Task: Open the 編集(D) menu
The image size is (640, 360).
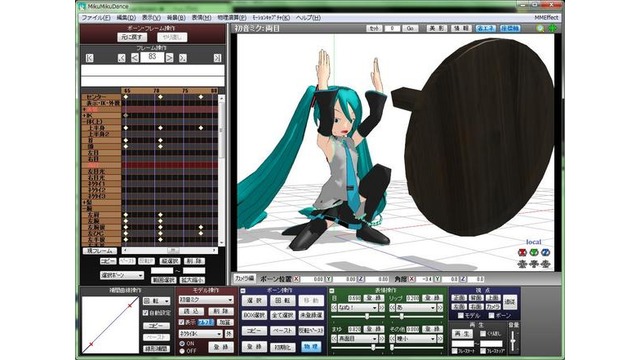Action: click(x=126, y=18)
